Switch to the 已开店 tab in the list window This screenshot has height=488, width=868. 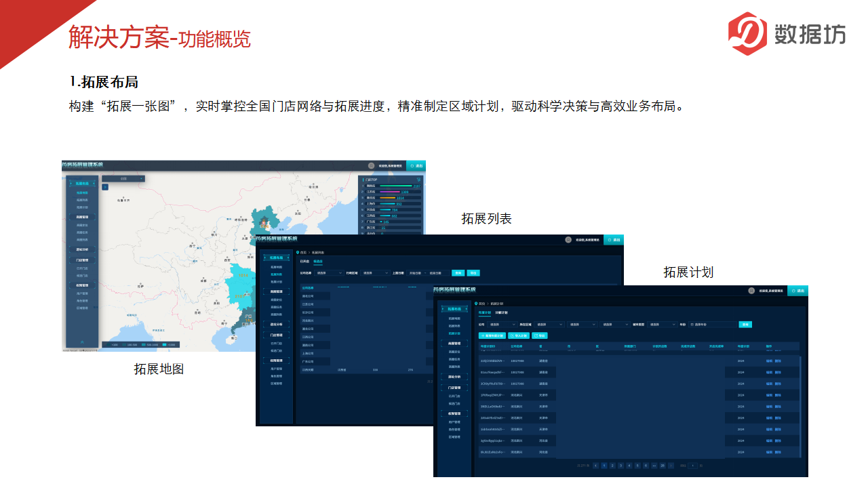tap(304, 262)
